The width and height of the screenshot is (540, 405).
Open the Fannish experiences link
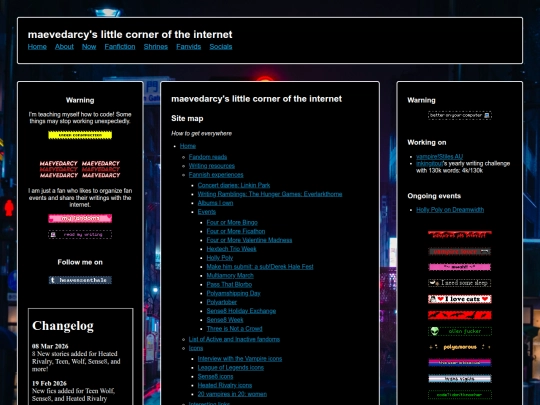[x=216, y=175]
